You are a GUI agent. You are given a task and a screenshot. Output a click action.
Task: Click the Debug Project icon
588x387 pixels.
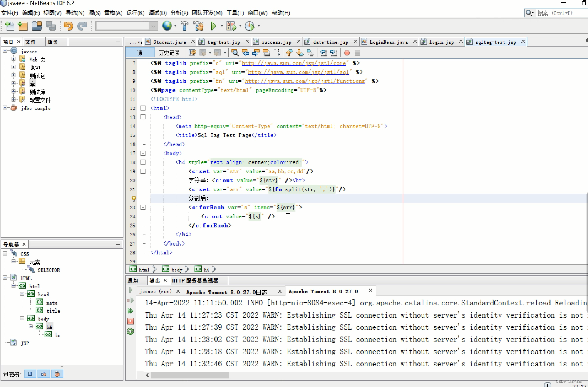click(231, 26)
